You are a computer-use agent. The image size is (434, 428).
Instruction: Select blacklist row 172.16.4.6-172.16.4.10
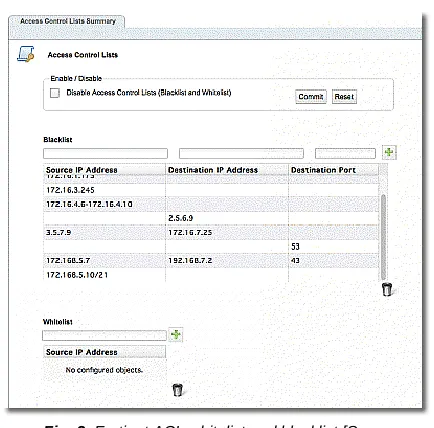coord(211,204)
